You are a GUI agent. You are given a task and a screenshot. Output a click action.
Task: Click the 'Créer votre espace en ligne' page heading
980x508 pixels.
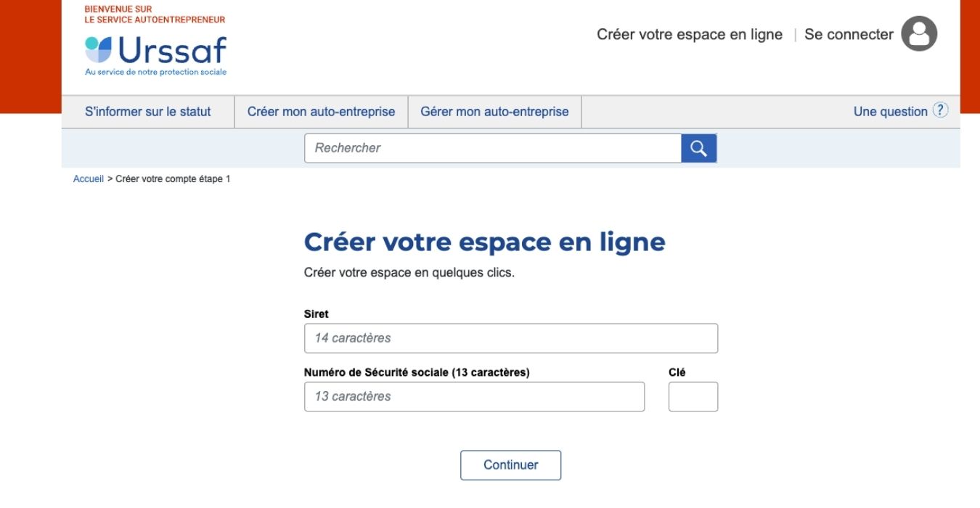[x=484, y=242]
